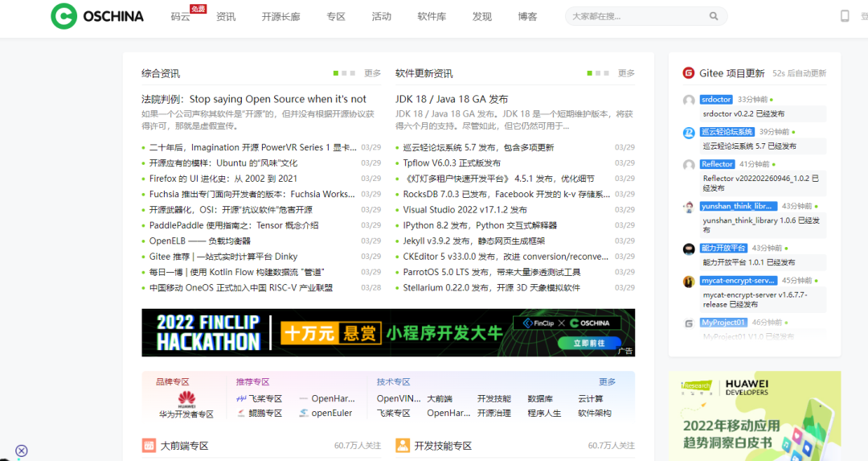Click 更多 in 技术专区 section
Viewport: 868px width, 461px height.
point(608,382)
